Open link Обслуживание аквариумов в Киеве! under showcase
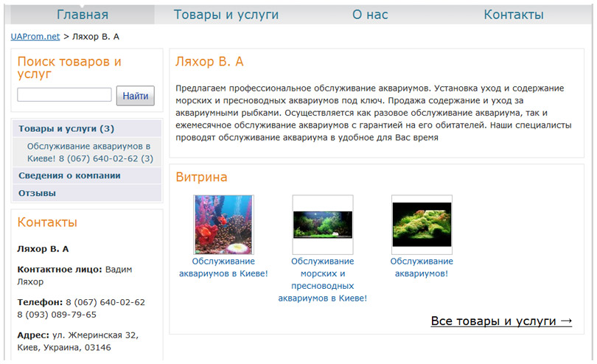This screenshot has height=364, width=597. 223,267
